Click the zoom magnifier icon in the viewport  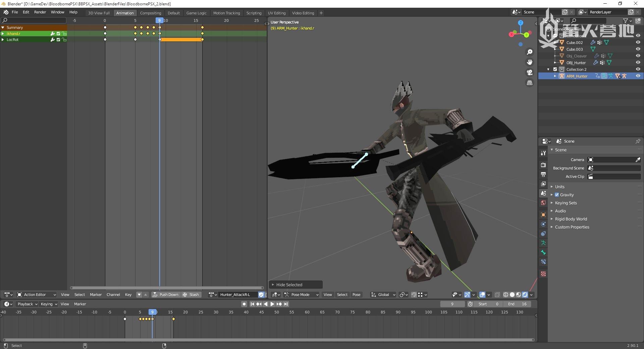[x=530, y=52]
